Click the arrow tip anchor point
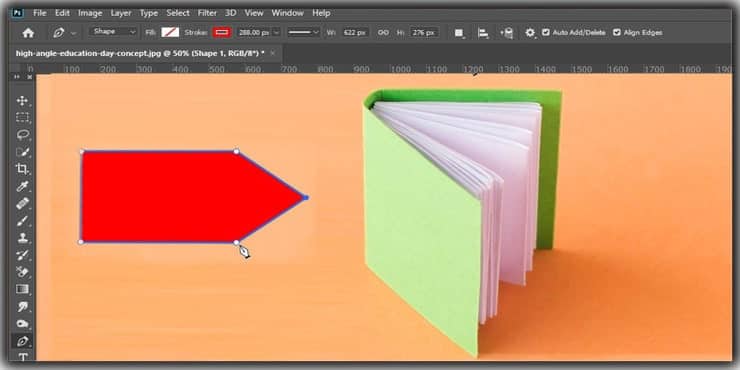740x370 pixels. pos(305,197)
